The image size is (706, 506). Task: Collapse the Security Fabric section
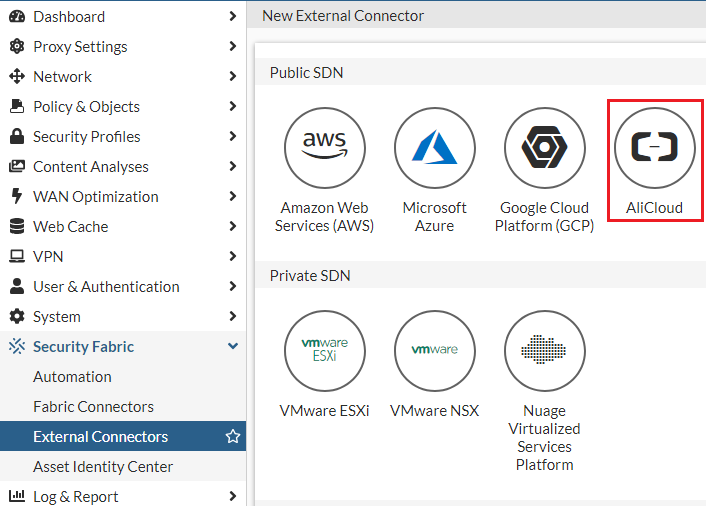(x=233, y=347)
